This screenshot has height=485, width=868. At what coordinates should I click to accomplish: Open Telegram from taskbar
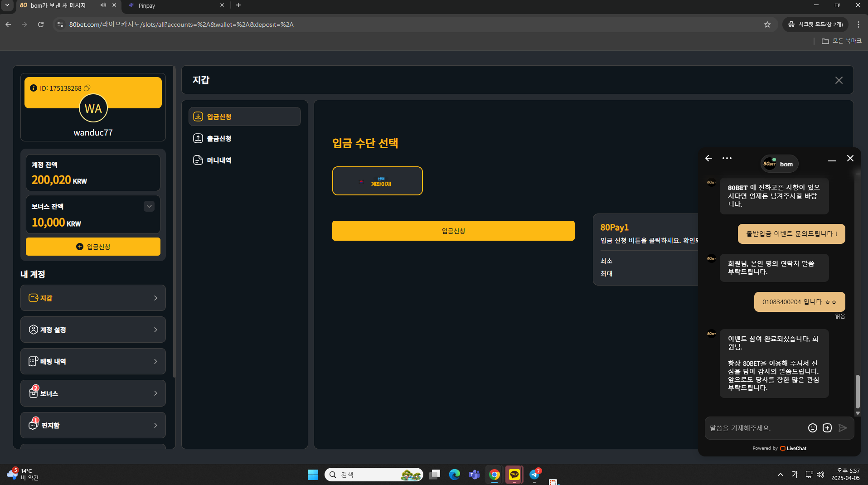click(x=535, y=475)
